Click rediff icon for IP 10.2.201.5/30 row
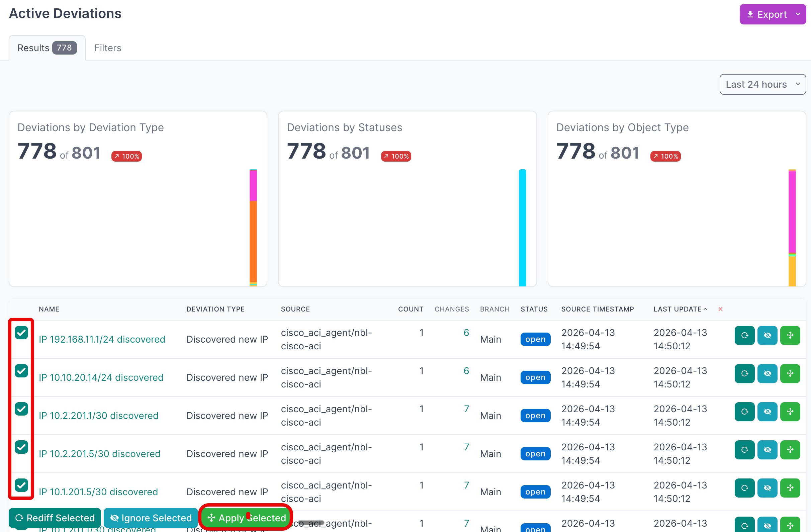 [x=744, y=450]
